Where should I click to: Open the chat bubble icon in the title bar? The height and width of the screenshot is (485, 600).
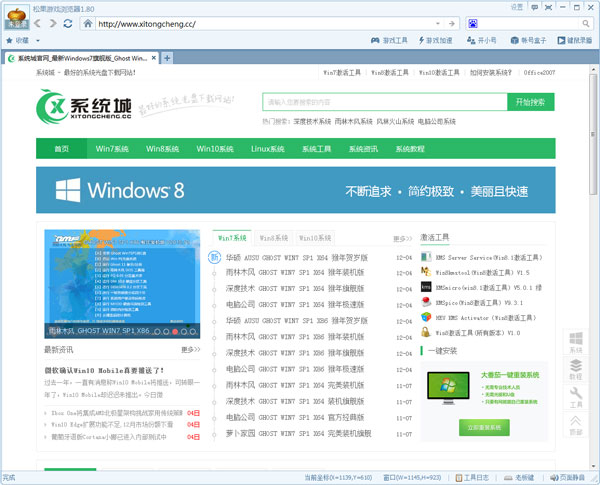click(535, 7)
